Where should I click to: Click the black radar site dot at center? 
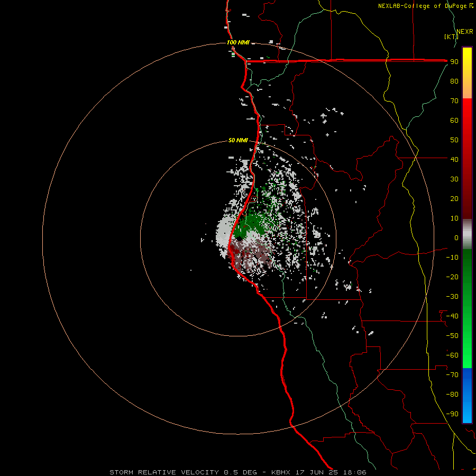[239, 239]
